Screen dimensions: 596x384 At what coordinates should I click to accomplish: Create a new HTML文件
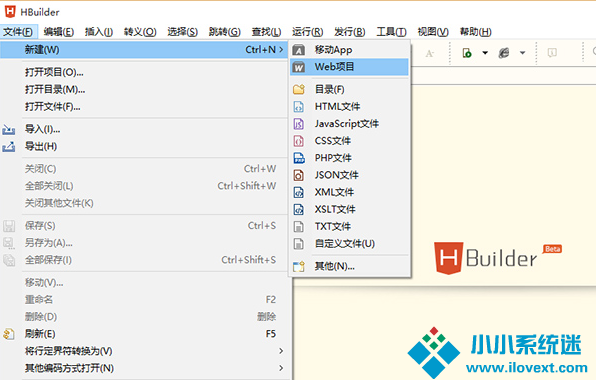click(350, 106)
